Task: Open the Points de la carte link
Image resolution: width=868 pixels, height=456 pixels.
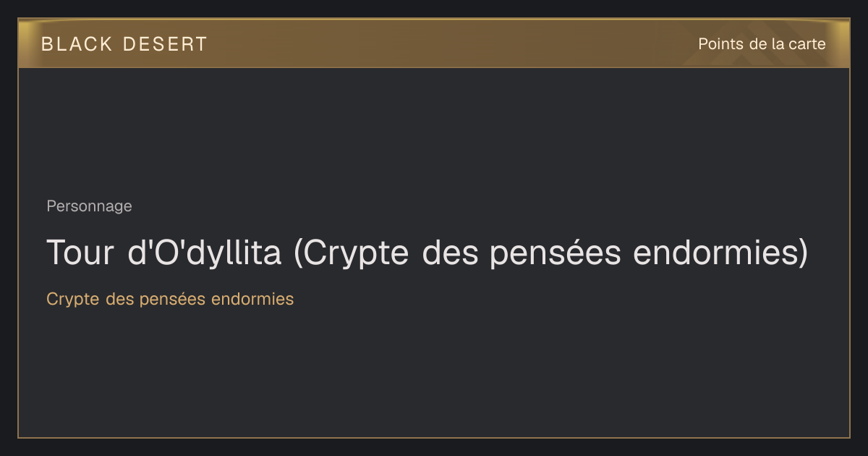Action: pos(762,44)
